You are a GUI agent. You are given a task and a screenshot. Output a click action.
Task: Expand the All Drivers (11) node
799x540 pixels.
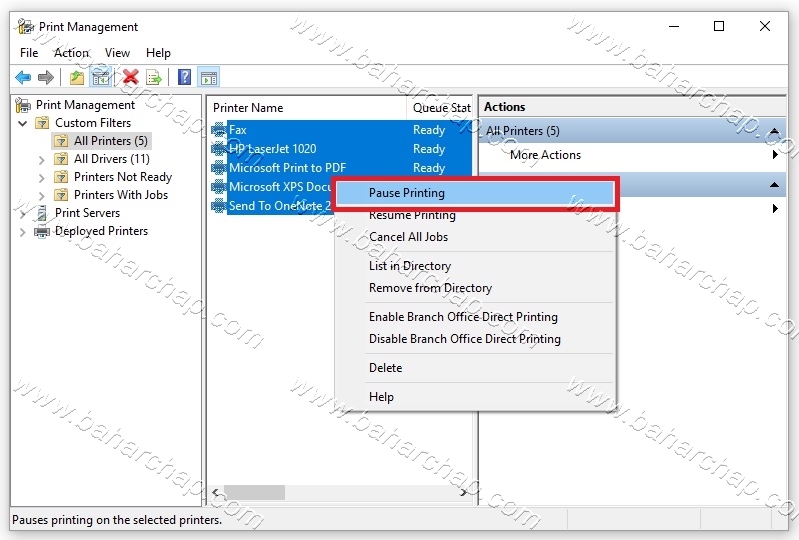[x=42, y=159]
